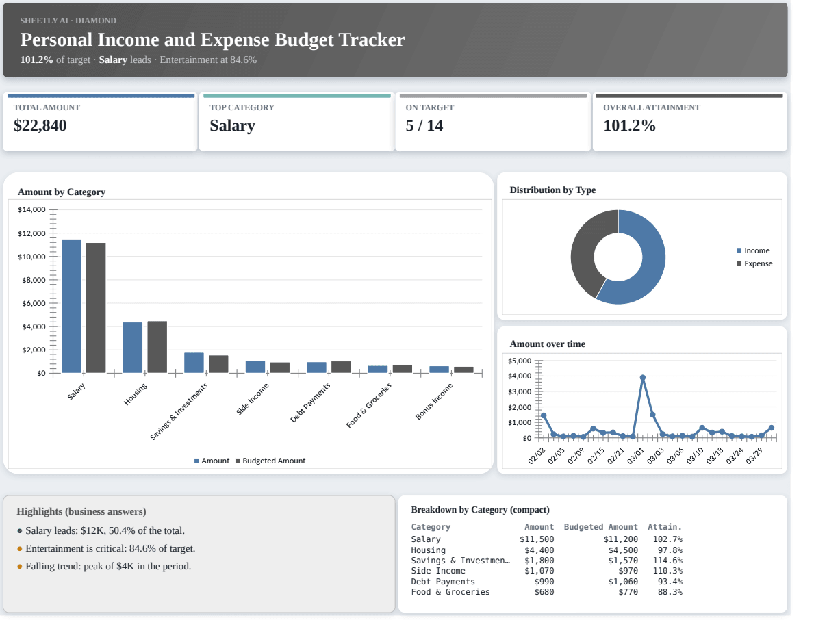Click the Overall Attainment value 101.2%

629,126
